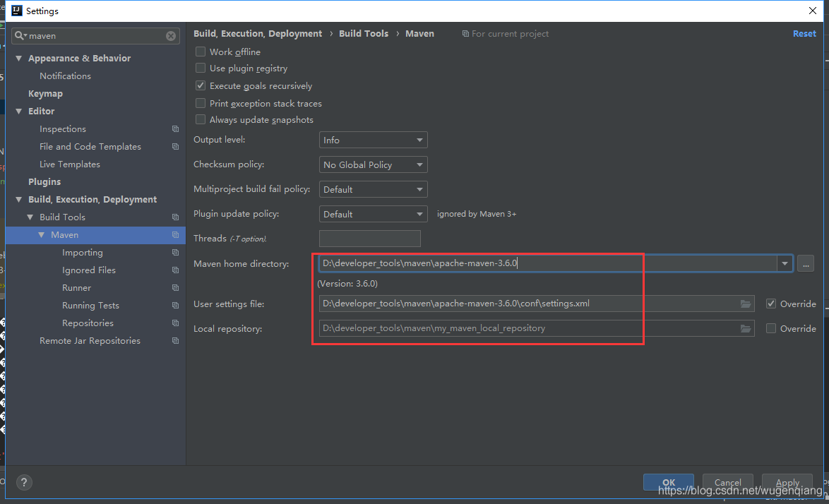Click project-level icon beside Remote Jar Repositories

pos(176,341)
